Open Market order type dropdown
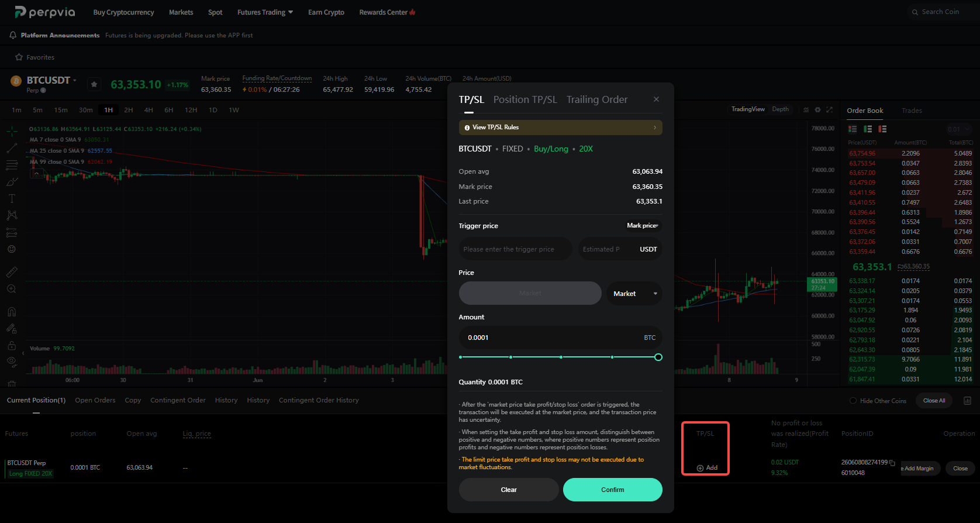Viewport: 980px width, 523px height. point(634,294)
